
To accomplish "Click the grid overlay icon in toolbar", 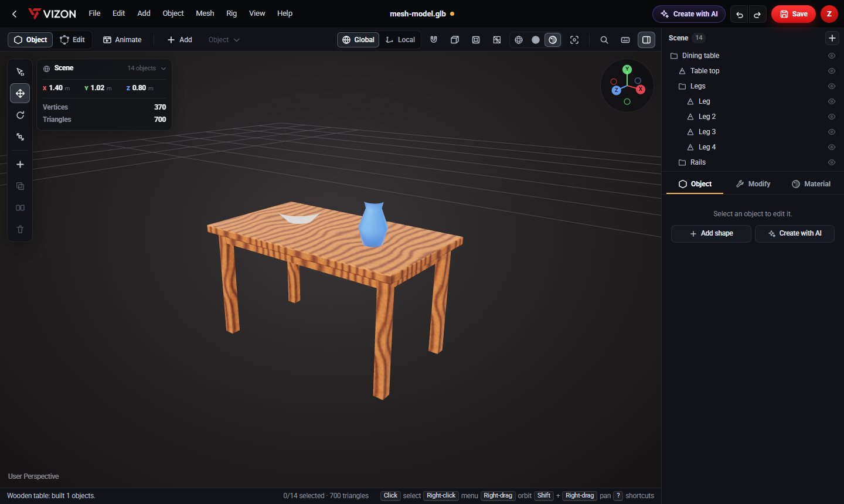I will [497, 40].
